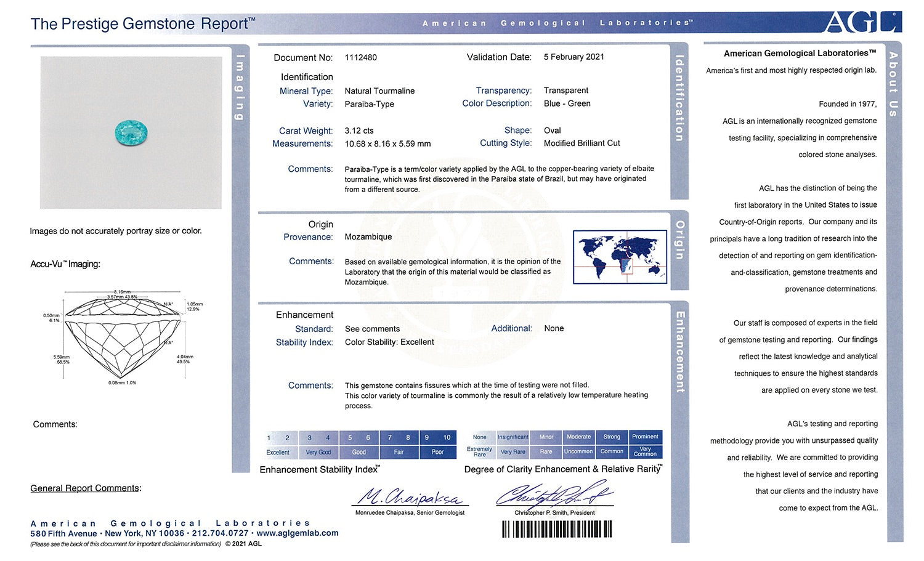The image size is (924, 561).
Task: Click the 7–8 cell of the stability scale
Action: [x=399, y=437]
